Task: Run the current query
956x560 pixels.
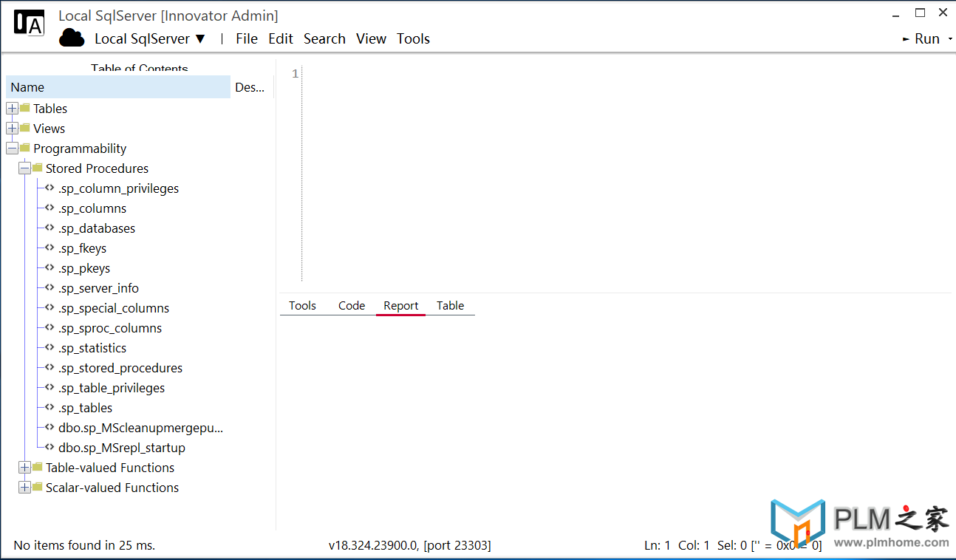Action: coord(921,39)
